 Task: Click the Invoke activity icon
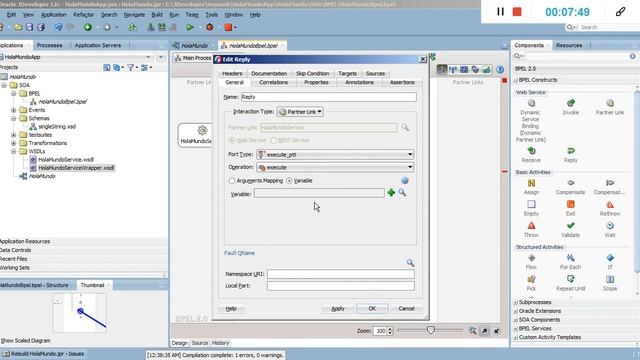point(571,103)
